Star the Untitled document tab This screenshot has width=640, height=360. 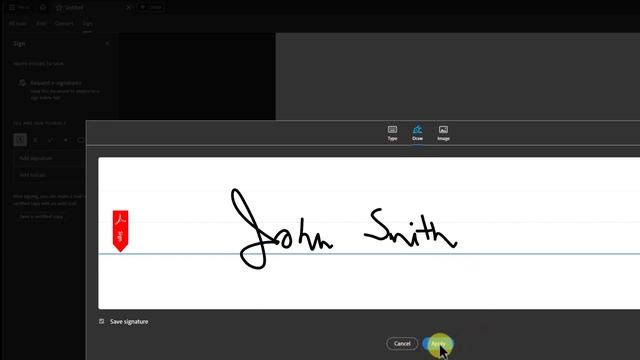59,7
